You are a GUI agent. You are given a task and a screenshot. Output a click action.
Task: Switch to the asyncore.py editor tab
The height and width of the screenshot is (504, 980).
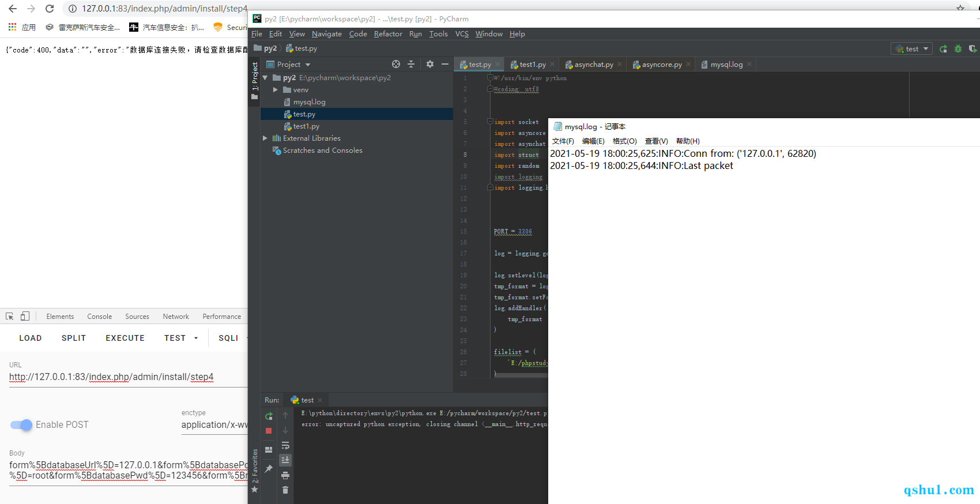coord(662,65)
